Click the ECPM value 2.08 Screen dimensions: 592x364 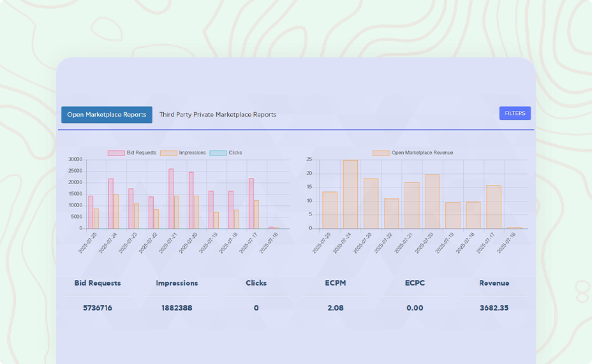(x=336, y=308)
